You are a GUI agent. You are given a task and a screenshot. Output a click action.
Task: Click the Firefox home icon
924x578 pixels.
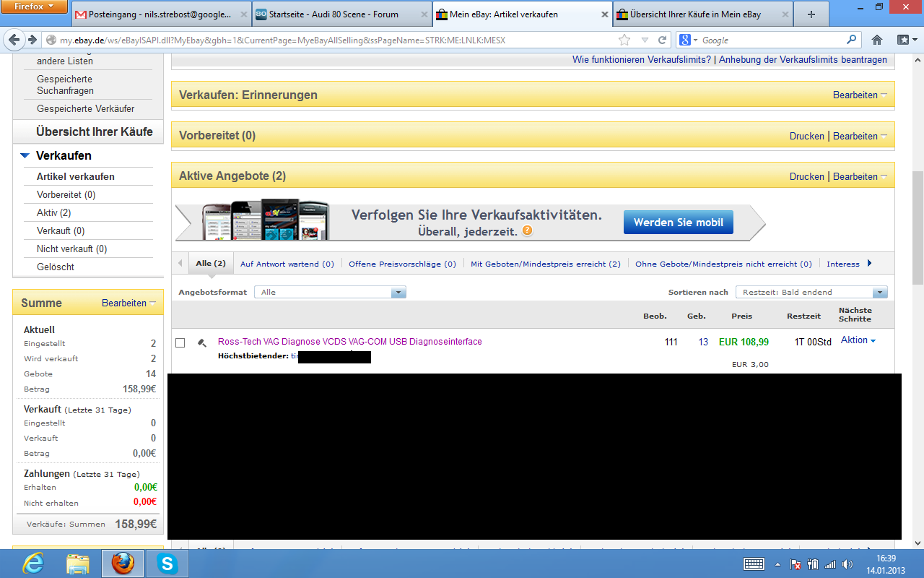tap(877, 40)
